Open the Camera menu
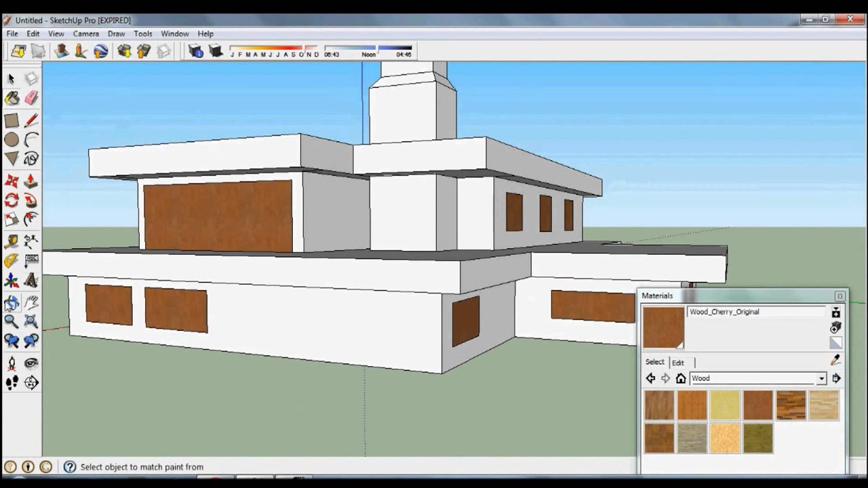The height and width of the screenshot is (488, 868). pyautogui.click(x=86, y=33)
